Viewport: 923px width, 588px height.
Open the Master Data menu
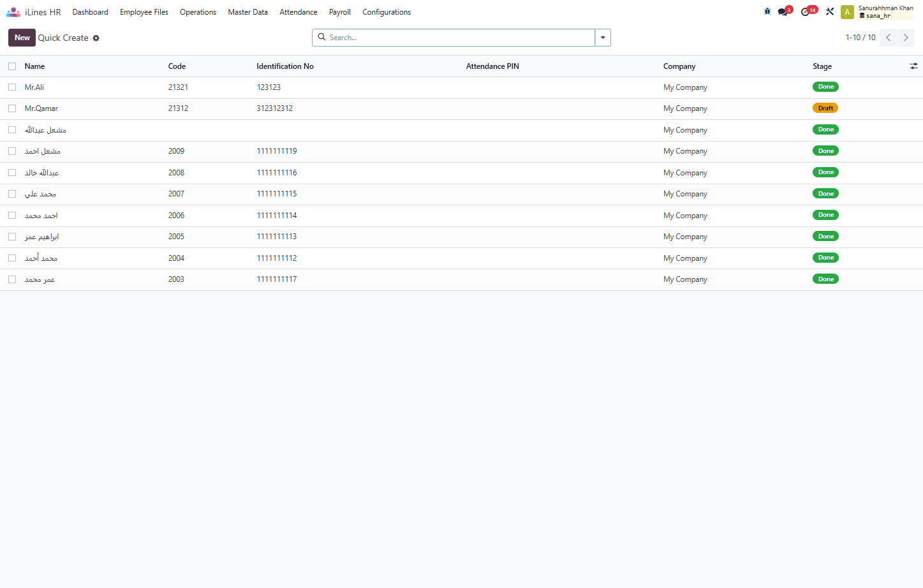(247, 12)
